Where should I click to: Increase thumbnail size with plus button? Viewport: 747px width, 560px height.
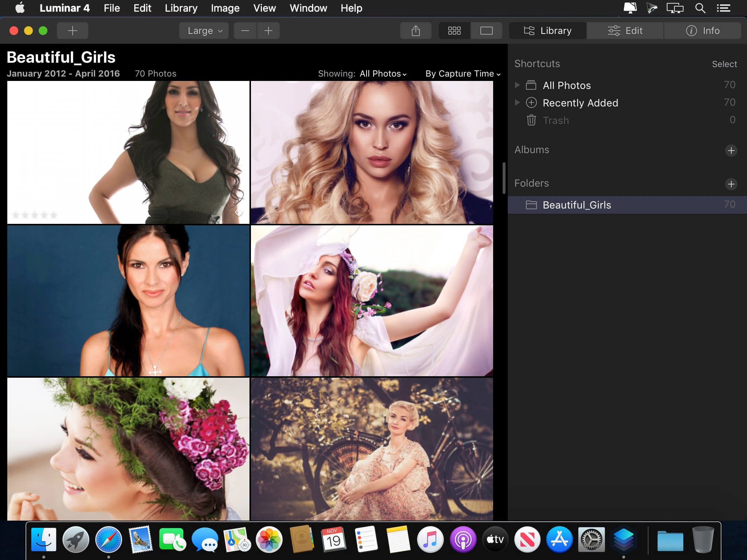pos(268,31)
